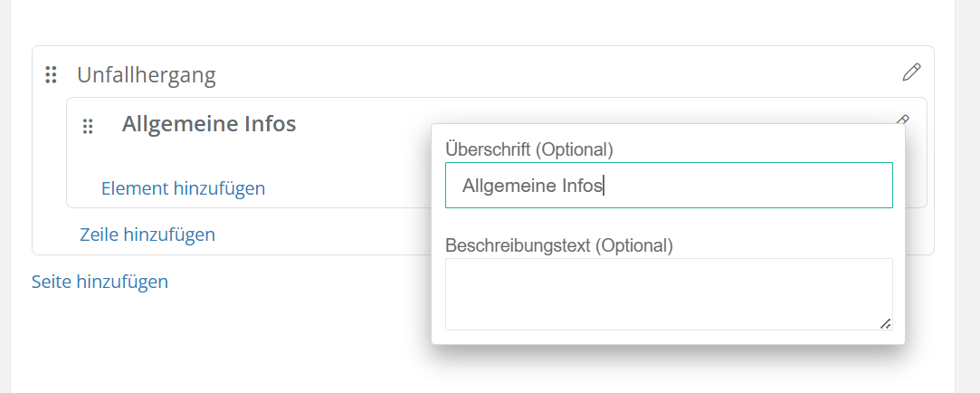Click empty space right of the Seite hinzufügen link
Image resolution: width=980 pixels, height=393 pixels.
tap(299, 282)
